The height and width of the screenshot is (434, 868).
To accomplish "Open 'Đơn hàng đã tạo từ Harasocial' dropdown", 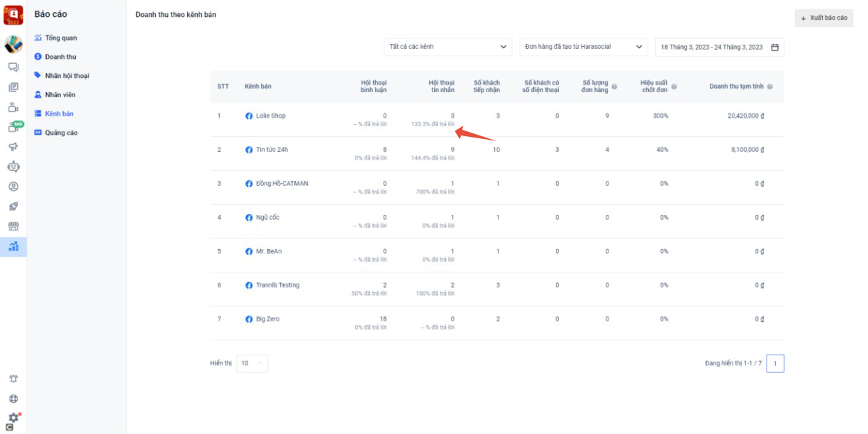I will point(583,47).
